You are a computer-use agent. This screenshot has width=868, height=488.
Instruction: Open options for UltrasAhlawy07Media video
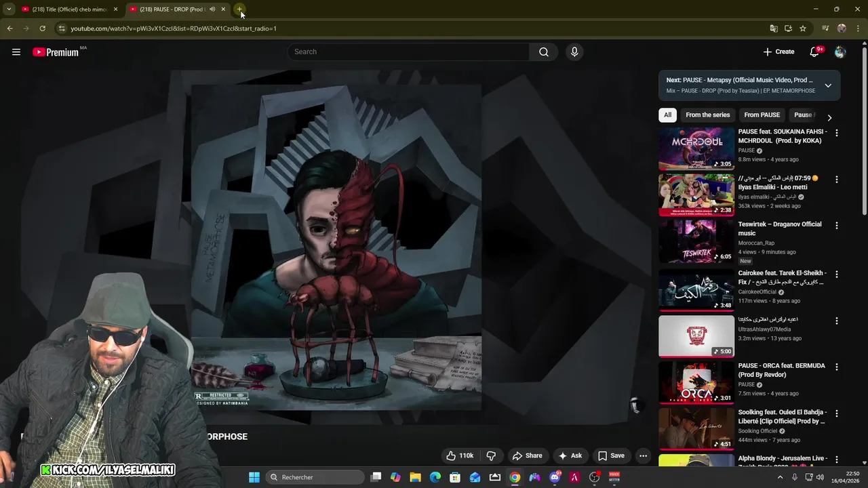tap(836, 321)
